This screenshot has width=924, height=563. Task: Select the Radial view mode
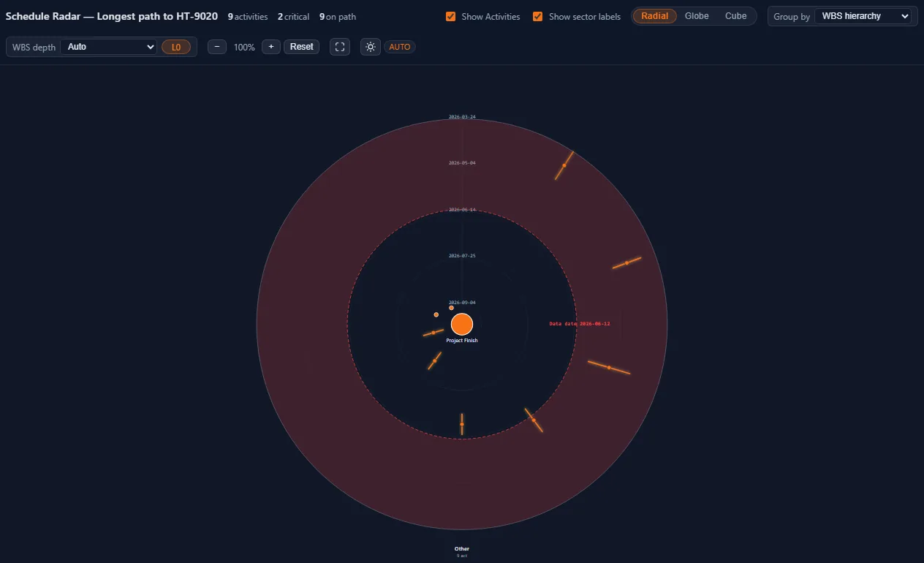(655, 16)
